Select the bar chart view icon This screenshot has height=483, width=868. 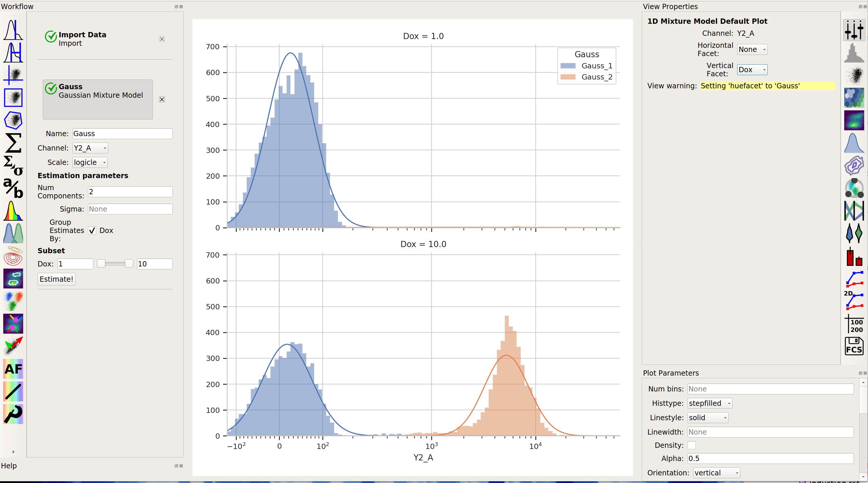click(x=854, y=256)
